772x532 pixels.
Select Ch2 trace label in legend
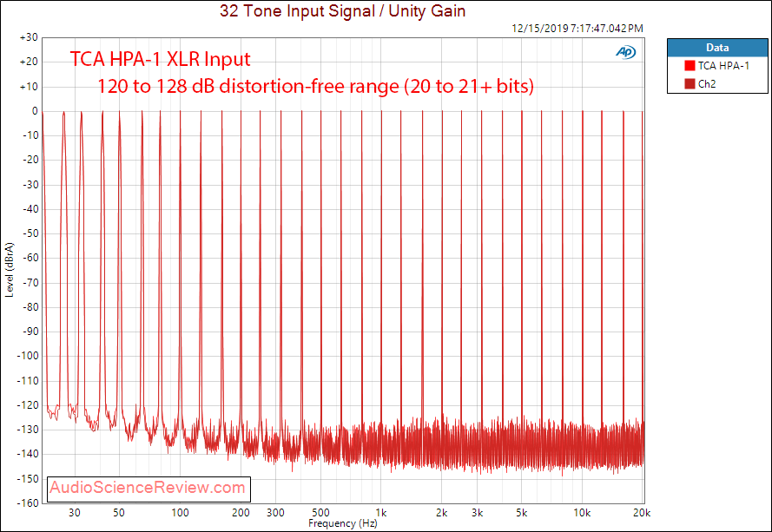point(707,83)
